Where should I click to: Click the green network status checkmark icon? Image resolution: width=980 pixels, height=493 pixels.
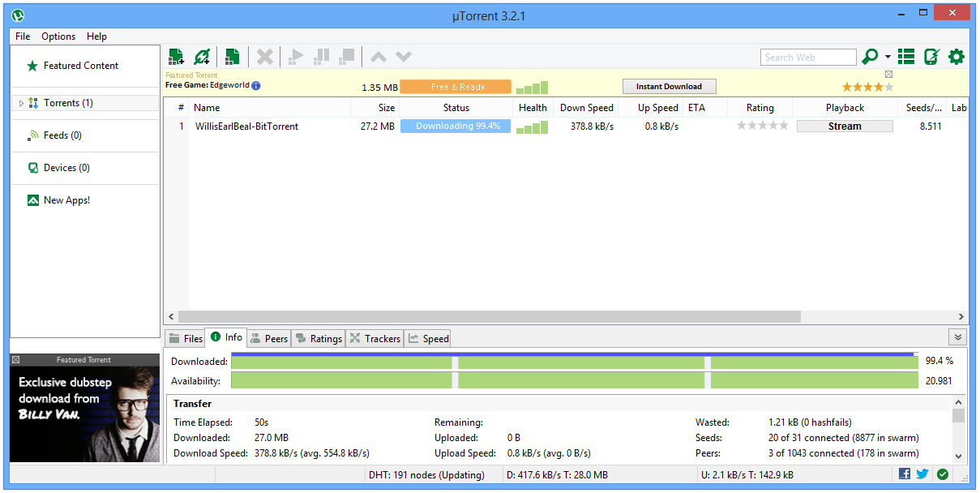943,474
